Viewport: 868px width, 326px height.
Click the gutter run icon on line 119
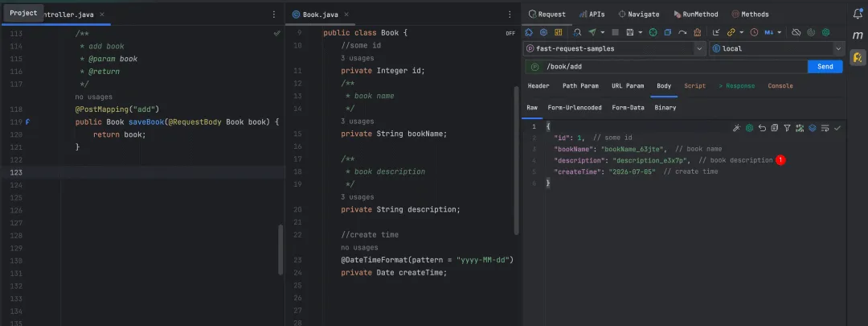tap(27, 122)
